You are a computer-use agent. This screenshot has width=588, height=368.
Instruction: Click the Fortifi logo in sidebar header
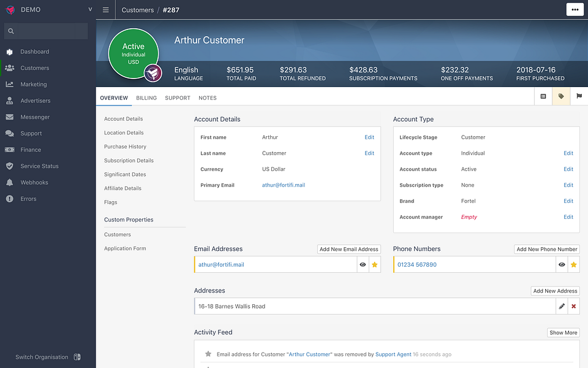pyautogui.click(x=10, y=10)
